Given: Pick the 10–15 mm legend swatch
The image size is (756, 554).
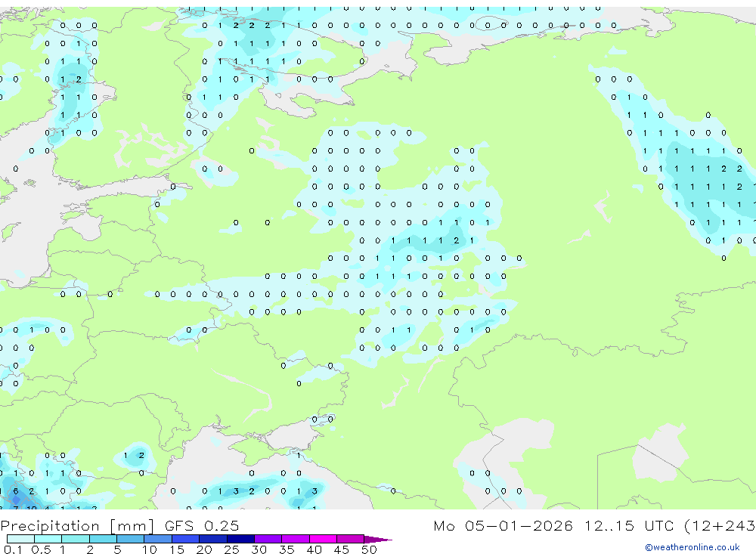Looking at the screenshot, I should point(158,539).
